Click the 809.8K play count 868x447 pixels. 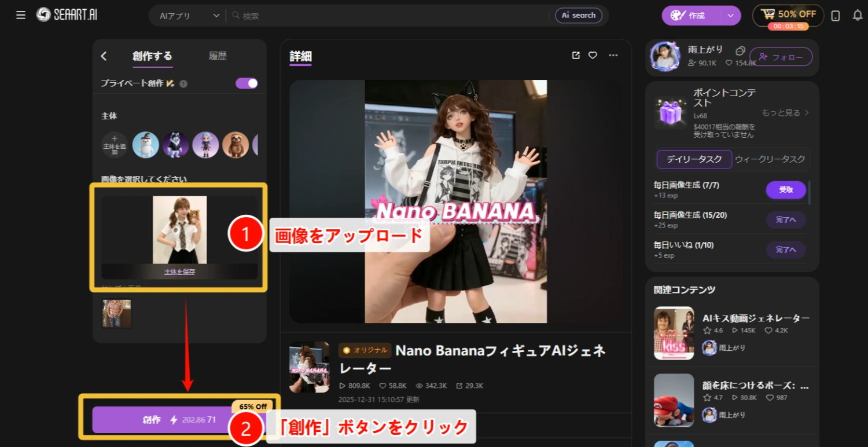(x=355, y=386)
